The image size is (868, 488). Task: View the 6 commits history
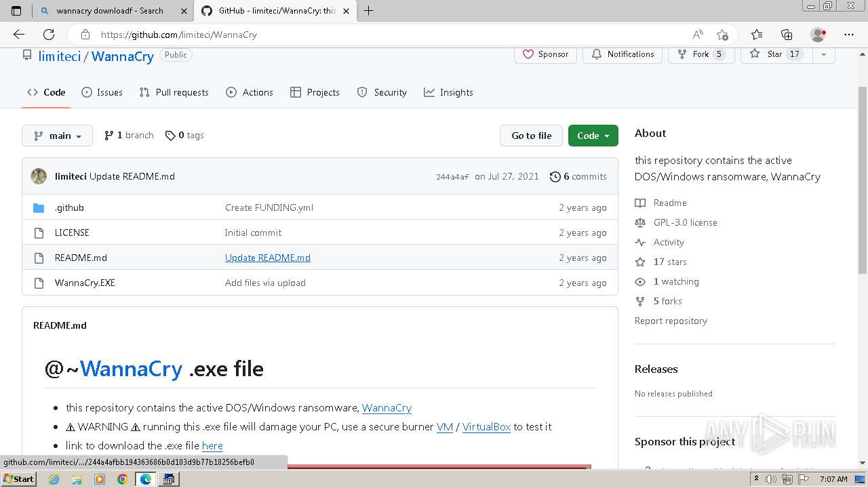click(x=578, y=176)
